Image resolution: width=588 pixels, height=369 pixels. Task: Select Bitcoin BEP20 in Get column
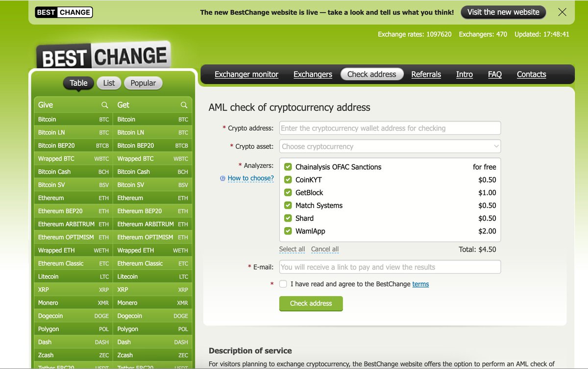[152, 145]
